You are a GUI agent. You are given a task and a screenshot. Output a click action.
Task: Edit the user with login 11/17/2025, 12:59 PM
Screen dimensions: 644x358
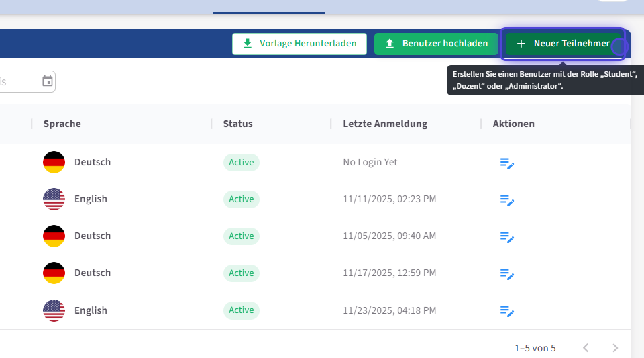click(506, 273)
